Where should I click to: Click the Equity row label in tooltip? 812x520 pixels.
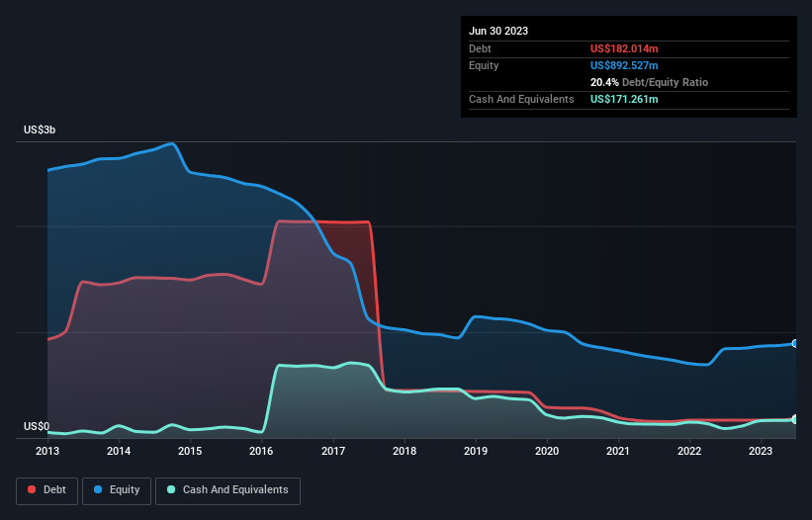pyautogui.click(x=484, y=65)
